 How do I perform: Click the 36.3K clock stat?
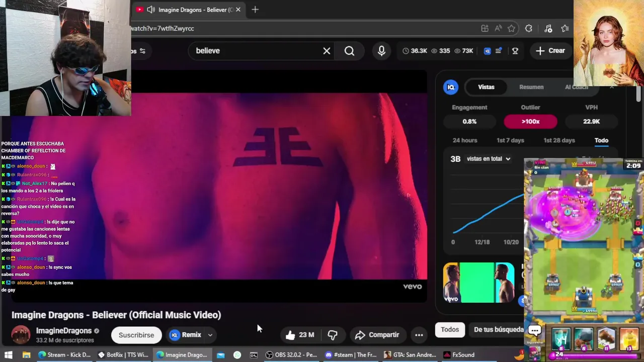415,51
